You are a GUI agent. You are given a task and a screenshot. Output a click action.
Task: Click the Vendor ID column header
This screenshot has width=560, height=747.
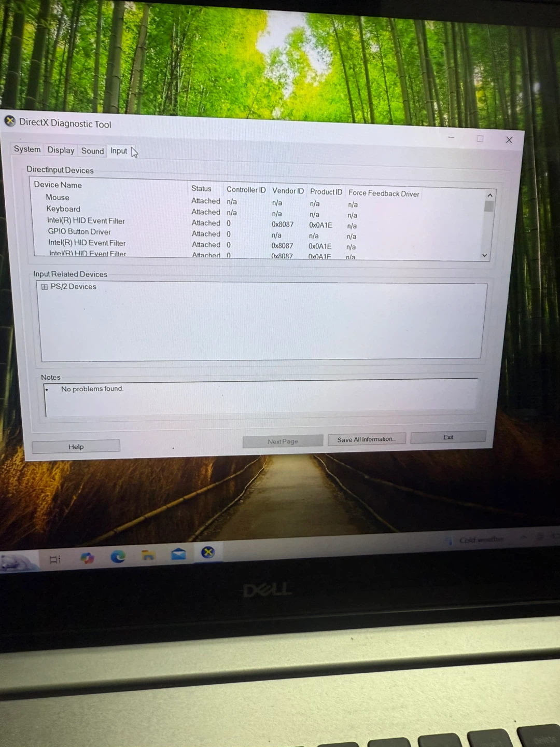[x=288, y=191]
